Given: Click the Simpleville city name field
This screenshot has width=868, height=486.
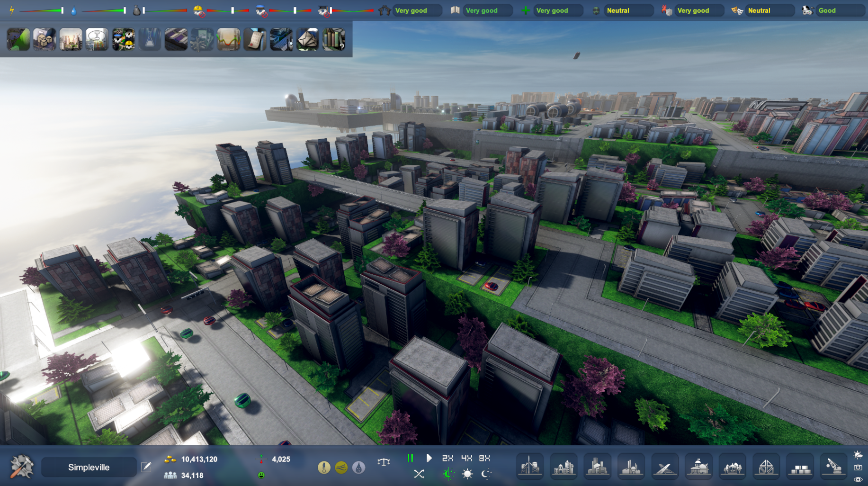Looking at the screenshot, I should 89,467.
